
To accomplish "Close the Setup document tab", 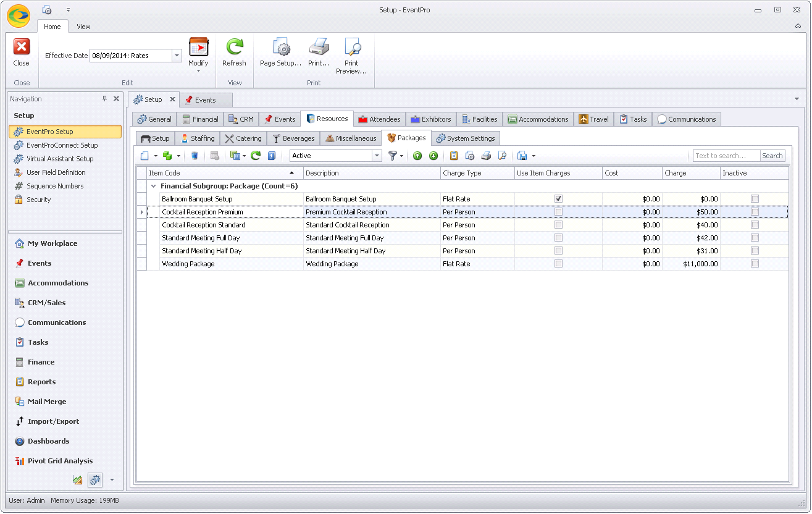I will (172, 99).
